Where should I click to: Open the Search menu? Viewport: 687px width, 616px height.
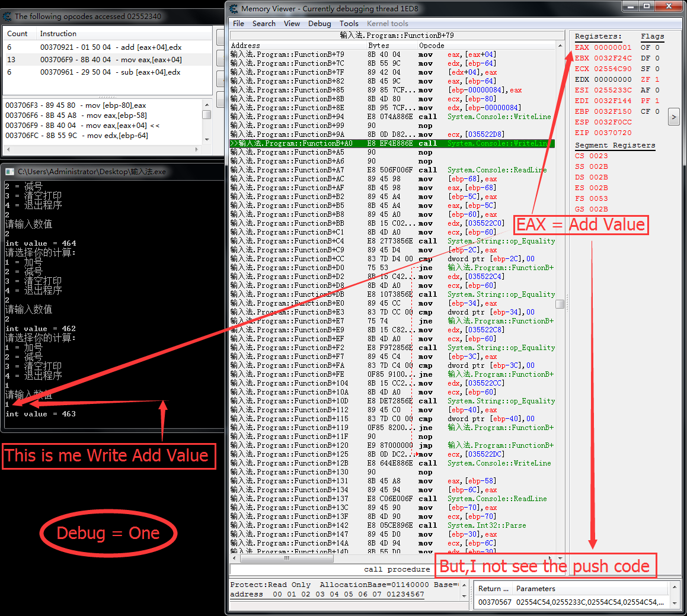tap(264, 24)
